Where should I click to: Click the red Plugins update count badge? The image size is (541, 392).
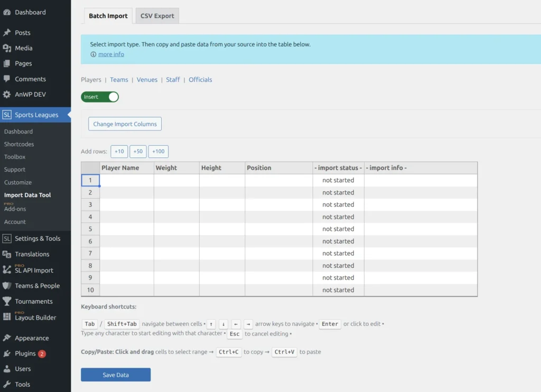(x=42, y=353)
